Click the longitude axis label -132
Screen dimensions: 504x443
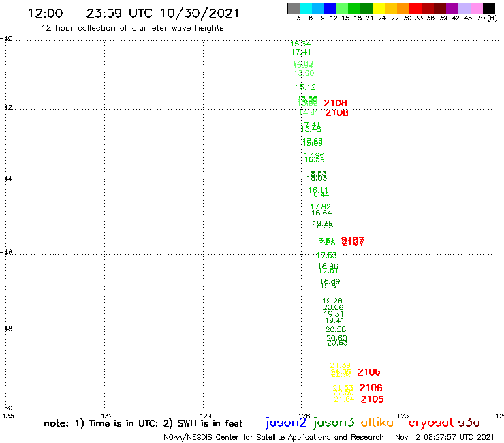coord(104,416)
